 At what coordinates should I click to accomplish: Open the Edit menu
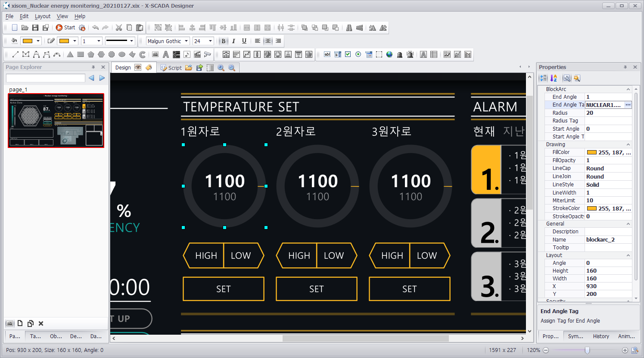point(24,16)
